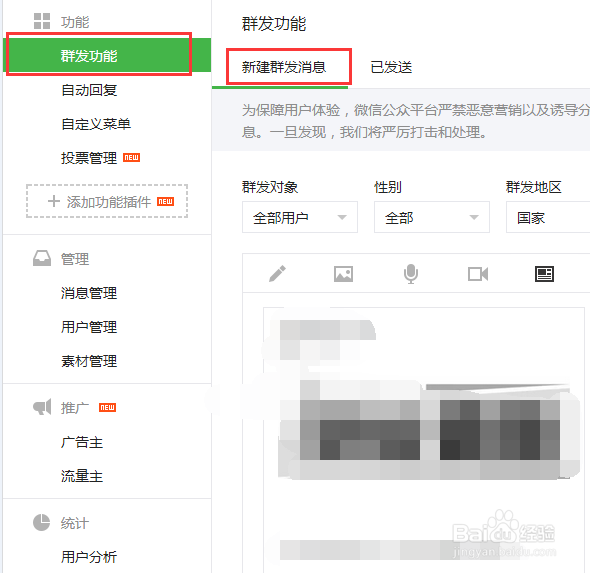
Task: Open 素材管理 in the sidebar
Action: click(89, 361)
